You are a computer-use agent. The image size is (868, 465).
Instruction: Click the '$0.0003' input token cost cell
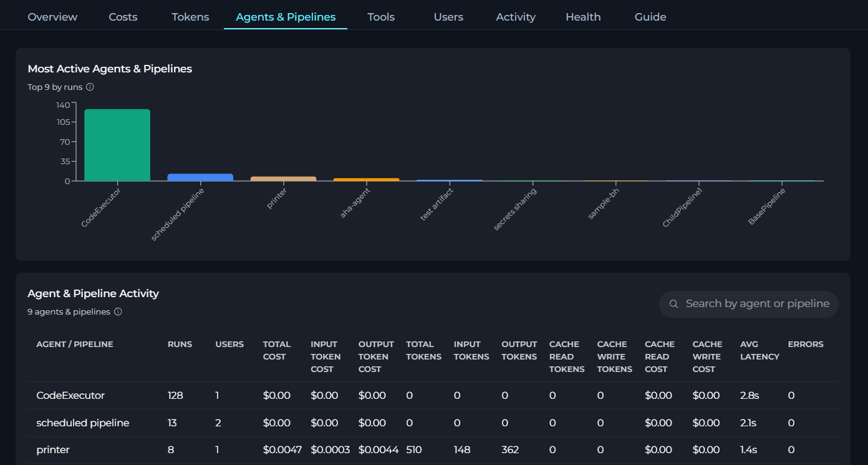pyautogui.click(x=330, y=450)
